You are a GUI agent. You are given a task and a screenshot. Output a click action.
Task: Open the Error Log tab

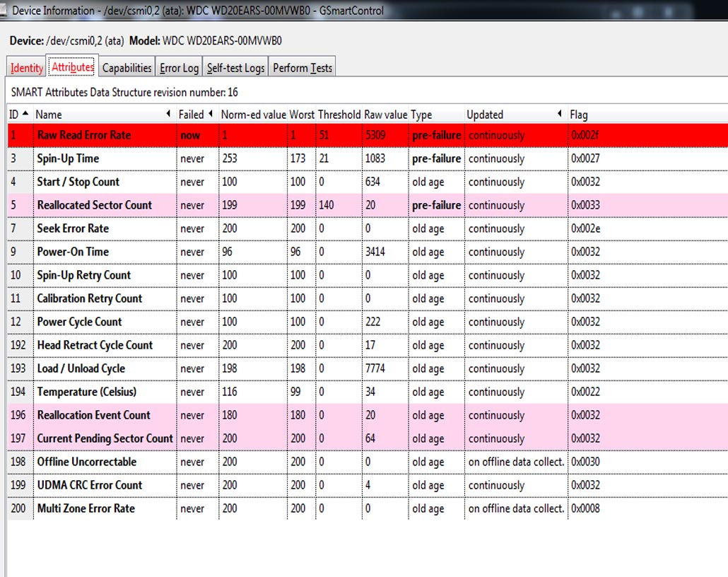point(179,68)
